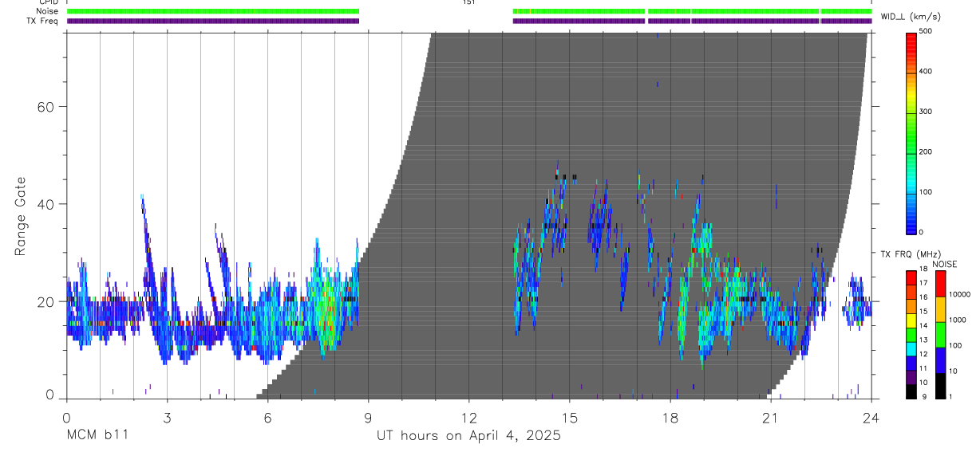Image resolution: width=980 pixels, height=452 pixels.
Task: Click the '200' label on WID color bar
Action: [925, 151]
